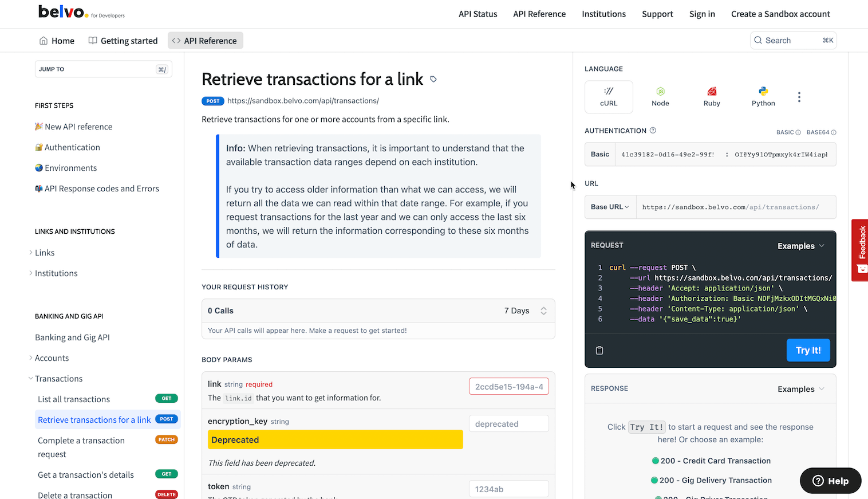Click the copy request code clipboard icon
Viewport: 868px width, 499px height.
[599, 350]
